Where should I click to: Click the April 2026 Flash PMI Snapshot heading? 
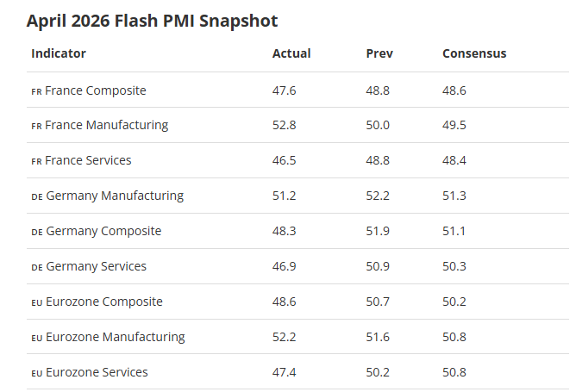click(152, 20)
